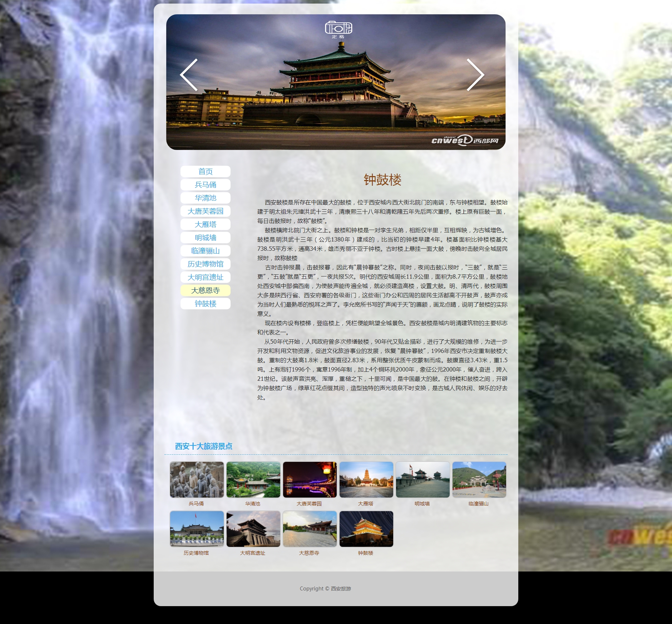Click the next slide right arrow

click(x=475, y=75)
